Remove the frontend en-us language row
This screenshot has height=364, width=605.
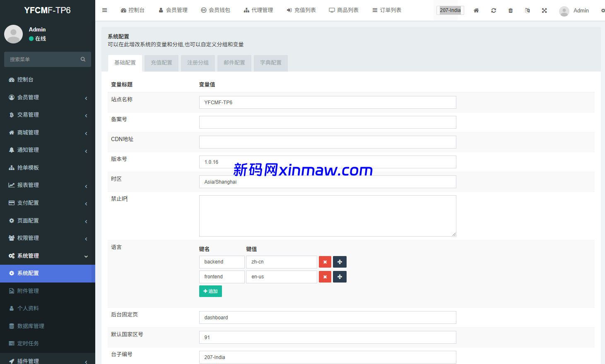[325, 277]
